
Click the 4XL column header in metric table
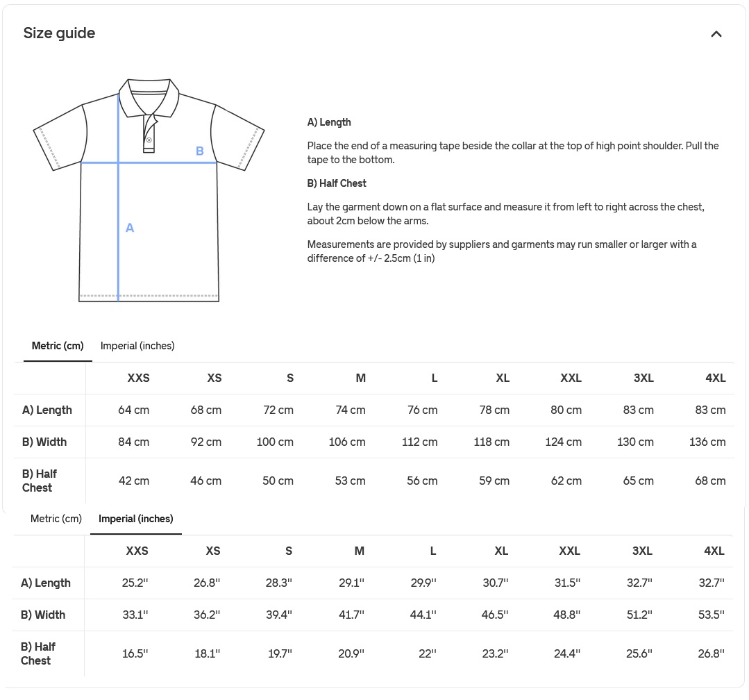click(x=715, y=378)
